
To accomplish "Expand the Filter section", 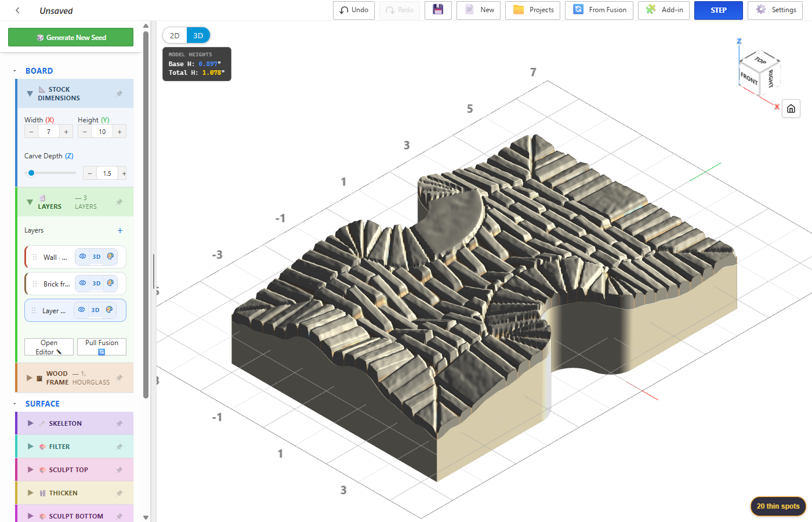I will pyautogui.click(x=31, y=447).
